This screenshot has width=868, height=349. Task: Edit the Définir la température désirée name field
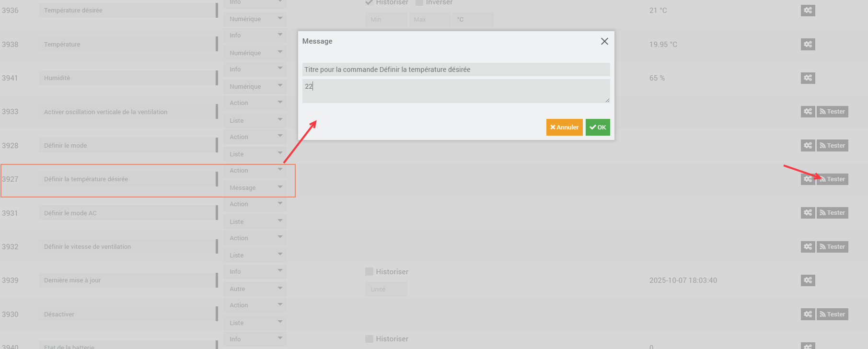[128, 179]
